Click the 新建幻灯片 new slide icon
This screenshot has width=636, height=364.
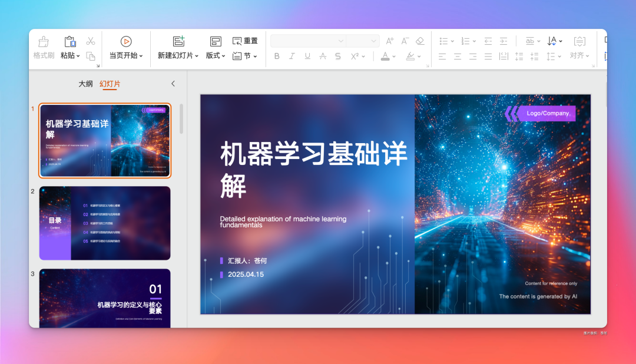[178, 41]
